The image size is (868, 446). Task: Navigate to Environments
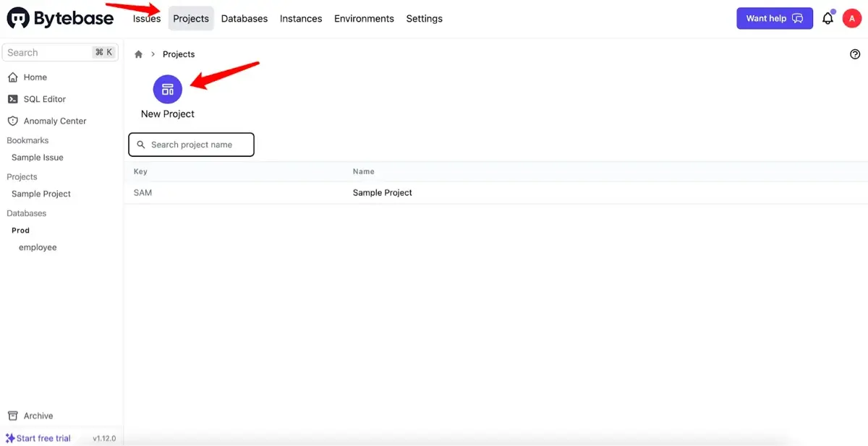[x=364, y=19]
